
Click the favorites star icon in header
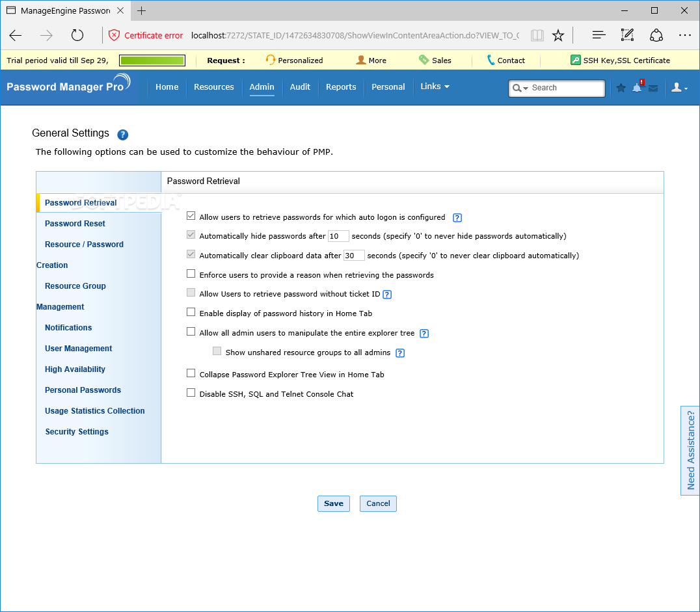click(621, 88)
